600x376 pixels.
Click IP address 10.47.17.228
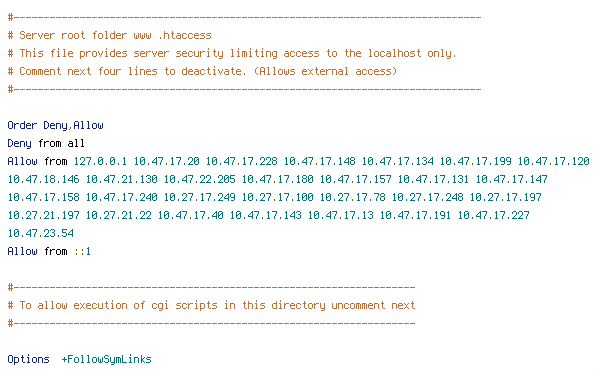click(241, 161)
